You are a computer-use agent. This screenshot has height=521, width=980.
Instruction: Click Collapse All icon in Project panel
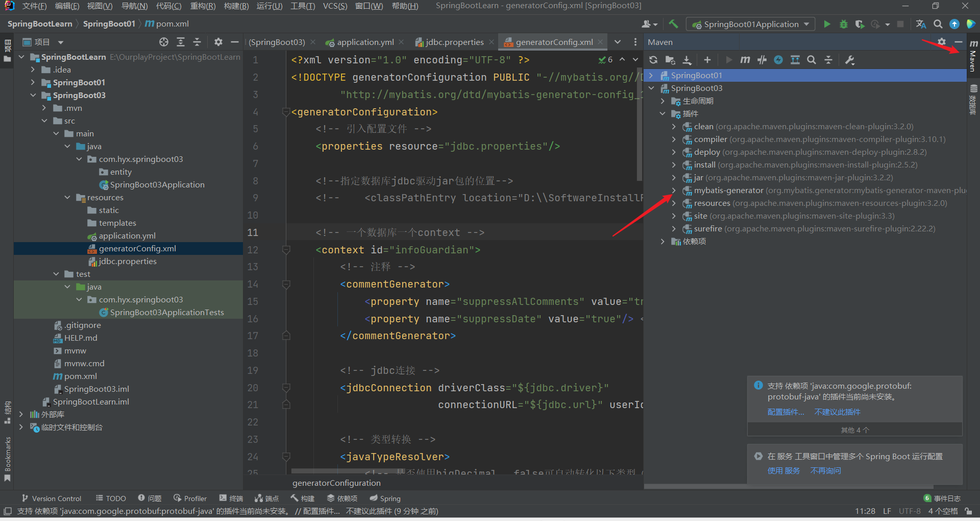point(197,42)
